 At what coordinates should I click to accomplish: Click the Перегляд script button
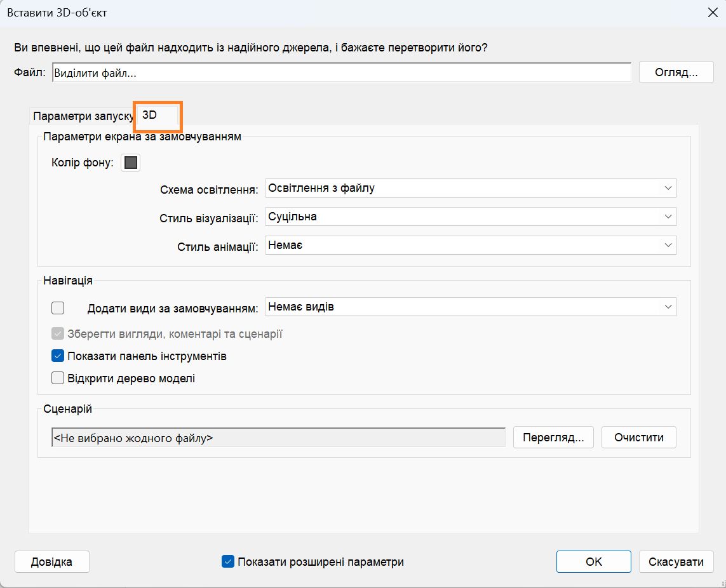pos(553,437)
